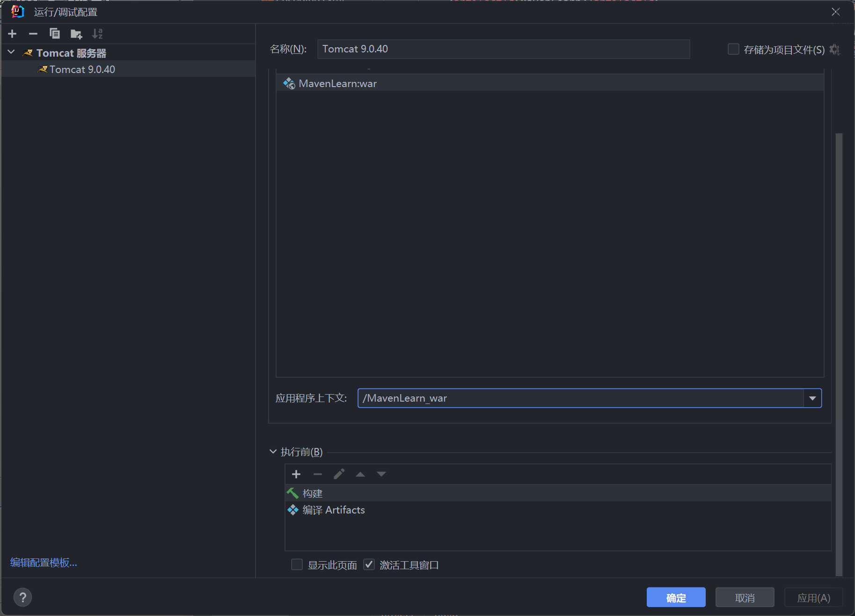Image resolution: width=855 pixels, height=616 pixels.
Task: Click the remove configuration minus icon
Action: pos(33,34)
